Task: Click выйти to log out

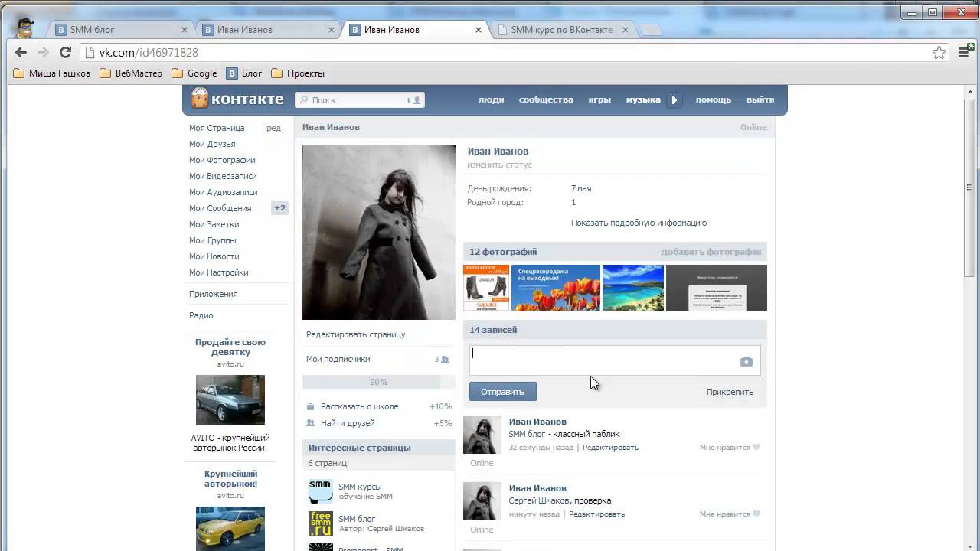Action: pos(760,99)
